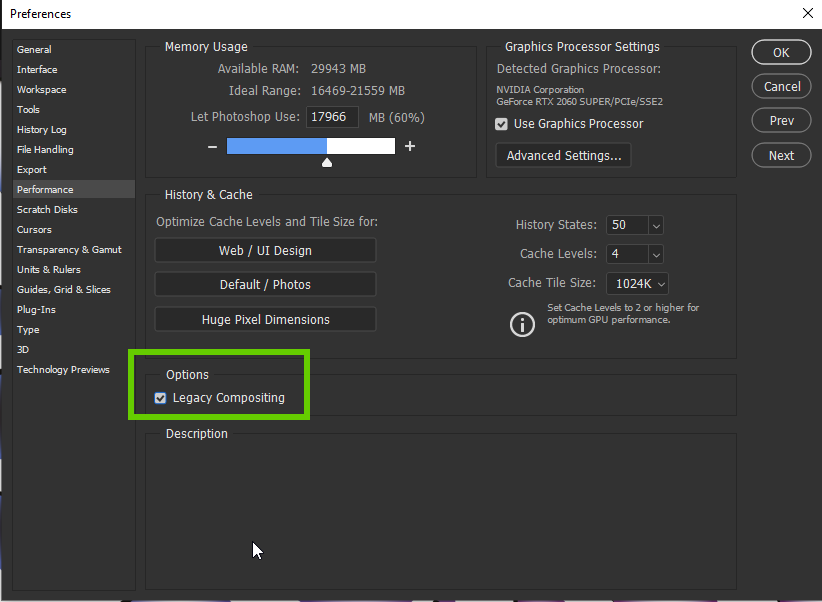Click the History States value field
822x602 pixels.
tap(627, 225)
